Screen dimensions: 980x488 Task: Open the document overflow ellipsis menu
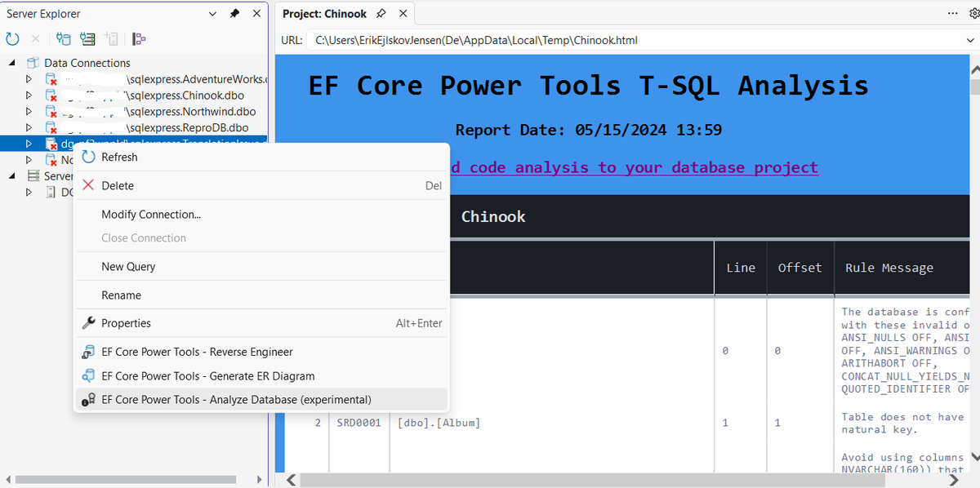coord(953,13)
